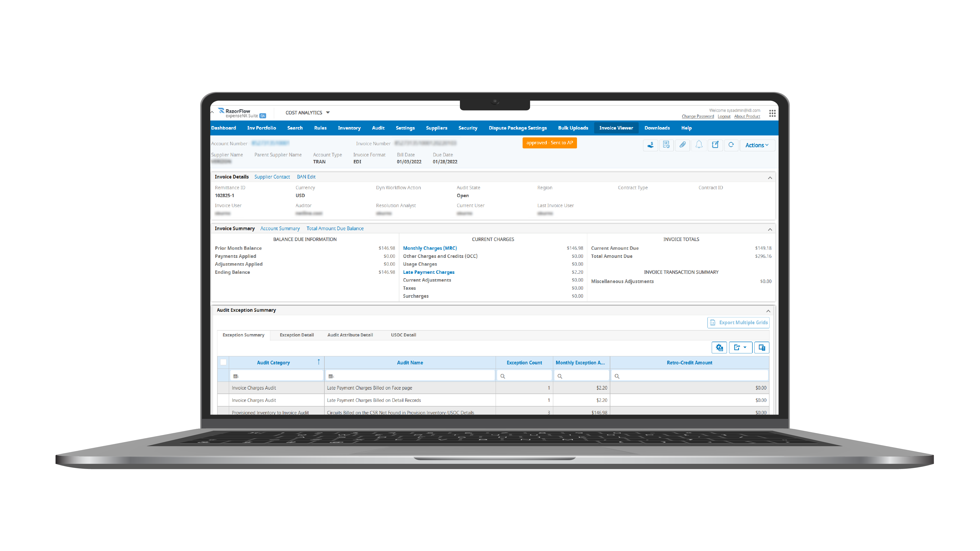Open the Inv Portfolio menu
Screen dimensions: 980x551
tap(261, 128)
